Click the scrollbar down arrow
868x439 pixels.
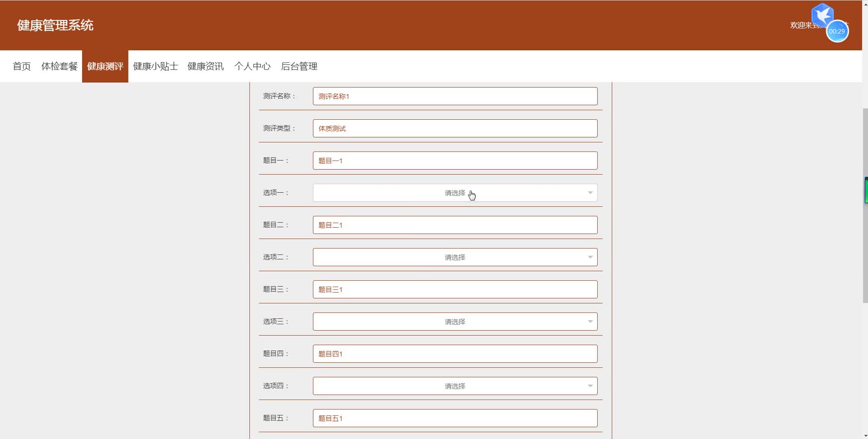(864, 435)
